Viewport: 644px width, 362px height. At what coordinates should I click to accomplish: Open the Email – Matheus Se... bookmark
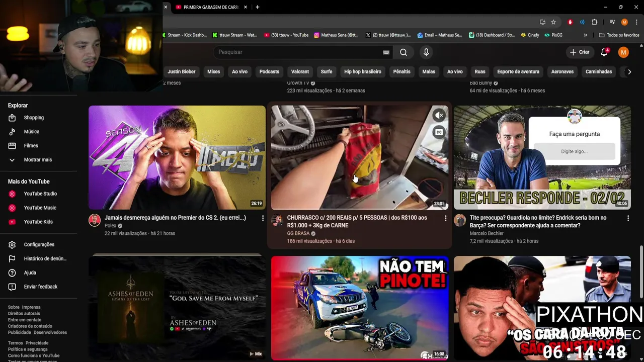click(440, 35)
